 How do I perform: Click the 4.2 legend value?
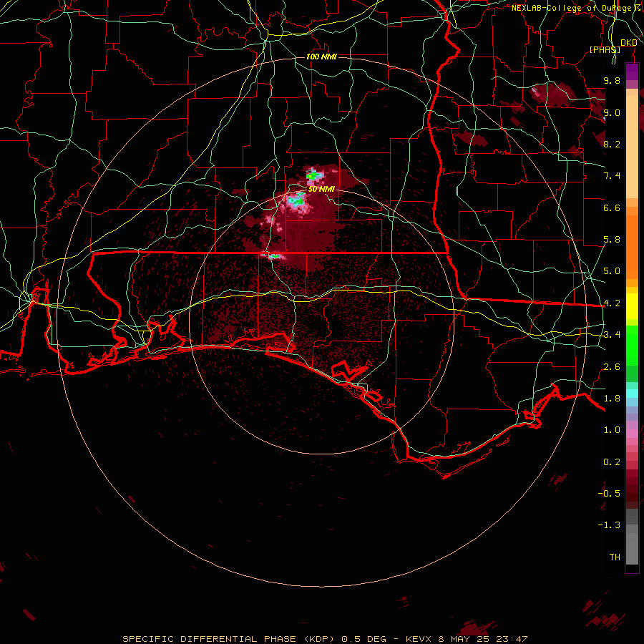(x=612, y=303)
